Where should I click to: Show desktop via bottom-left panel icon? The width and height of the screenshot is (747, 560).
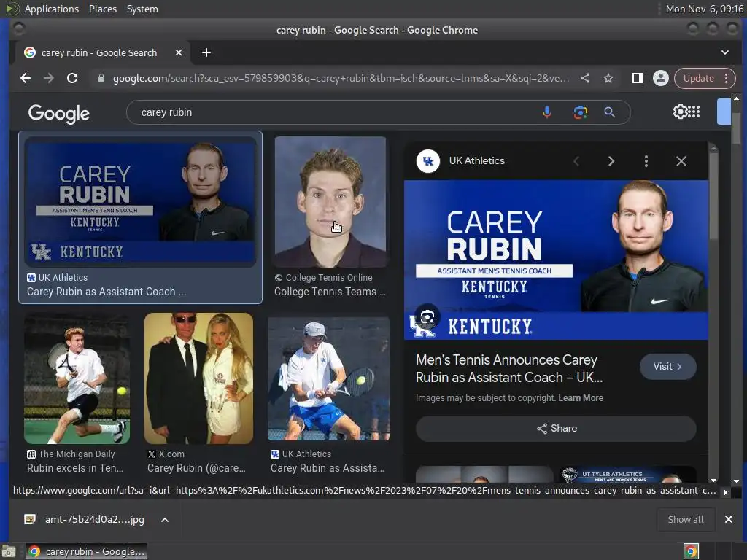(x=9, y=551)
